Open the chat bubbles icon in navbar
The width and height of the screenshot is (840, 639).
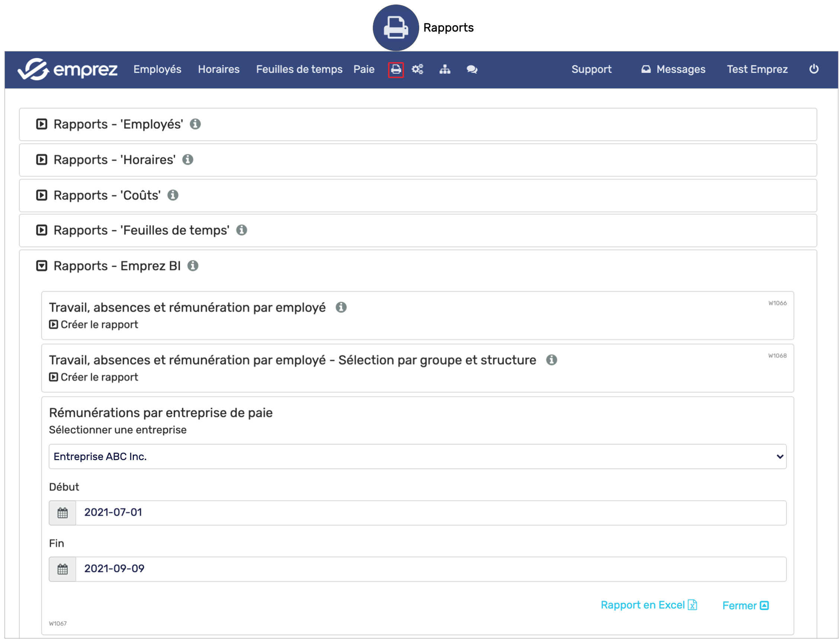point(472,70)
